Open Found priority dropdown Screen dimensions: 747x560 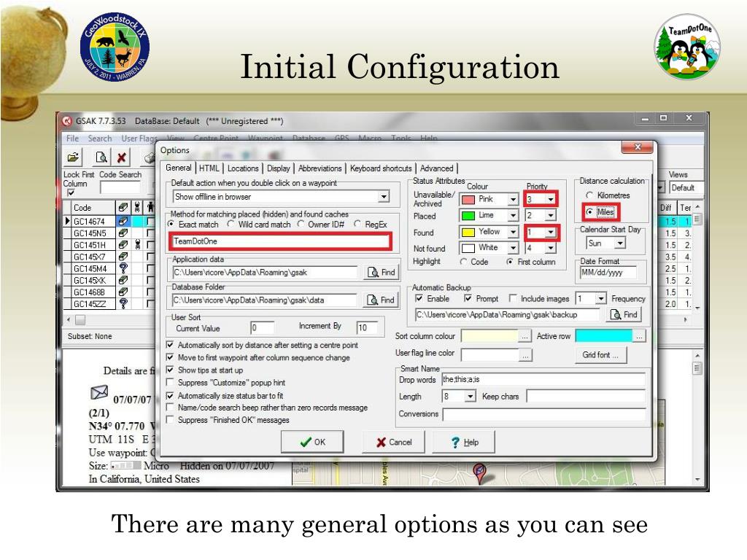click(x=551, y=233)
